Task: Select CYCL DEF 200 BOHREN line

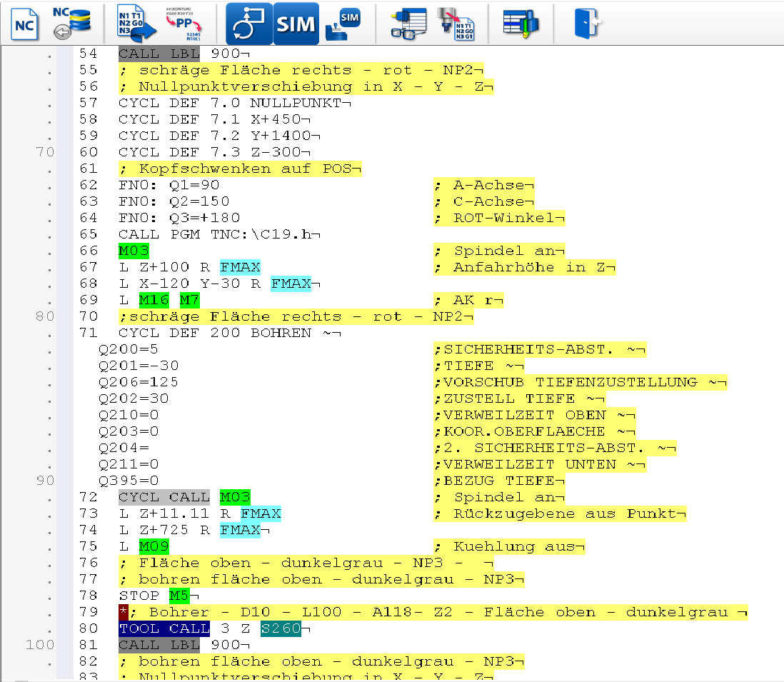Action: [229, 333]
